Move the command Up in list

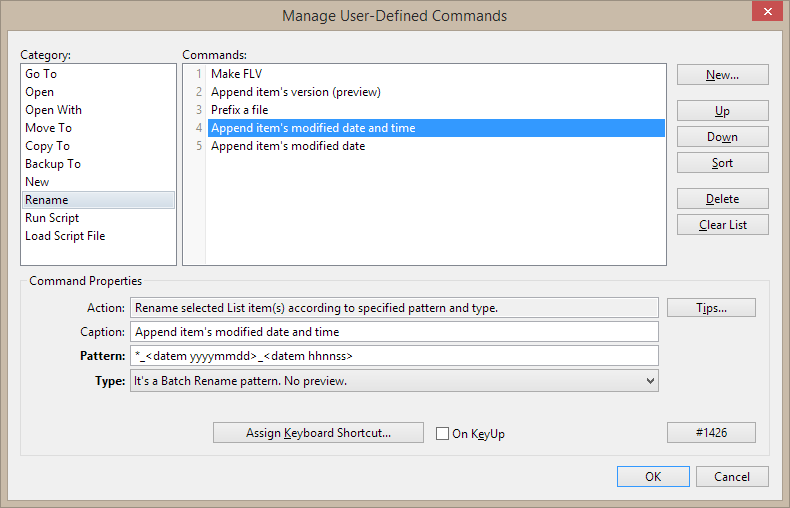(x=722, y=111)
